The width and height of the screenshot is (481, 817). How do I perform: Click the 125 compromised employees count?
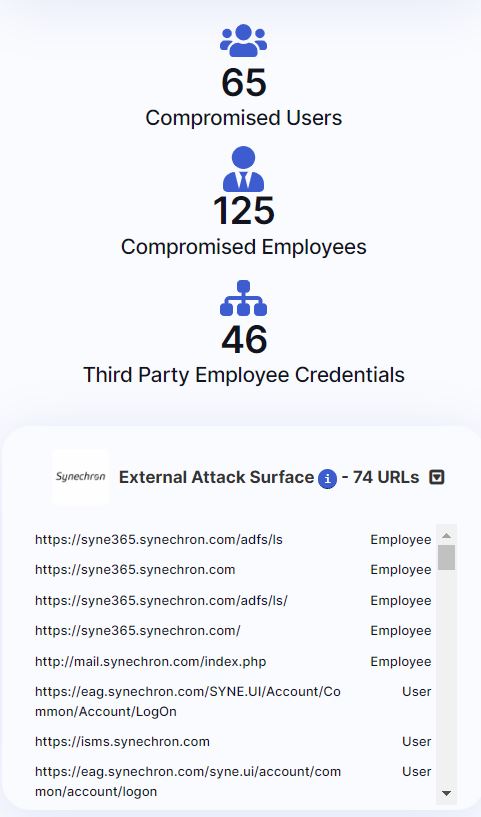244,211
